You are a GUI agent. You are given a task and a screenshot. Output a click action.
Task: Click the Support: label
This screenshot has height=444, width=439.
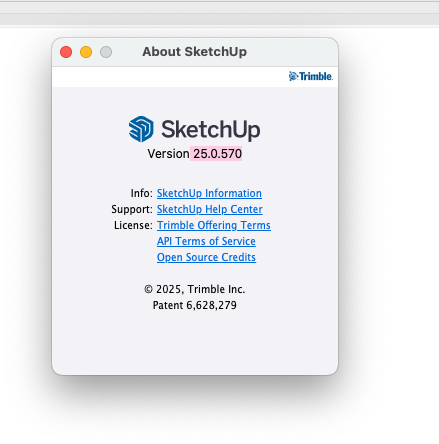[x=132, y=209]
